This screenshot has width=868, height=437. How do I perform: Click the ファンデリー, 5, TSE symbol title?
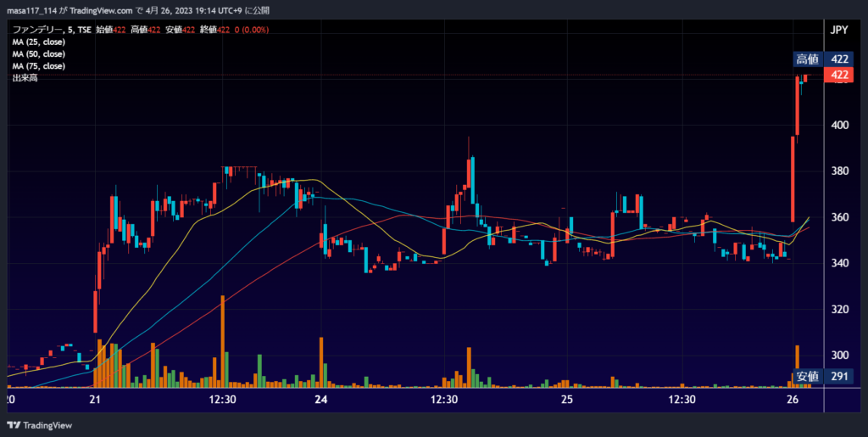point(52,30)
